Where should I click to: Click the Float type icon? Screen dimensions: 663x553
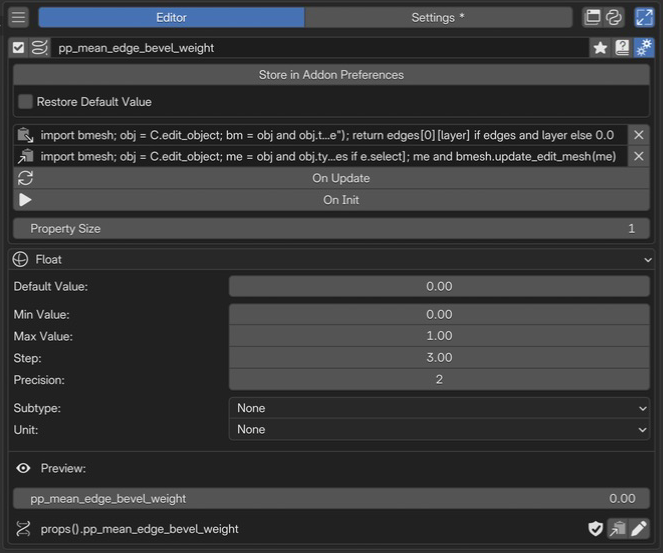point(20,259)
